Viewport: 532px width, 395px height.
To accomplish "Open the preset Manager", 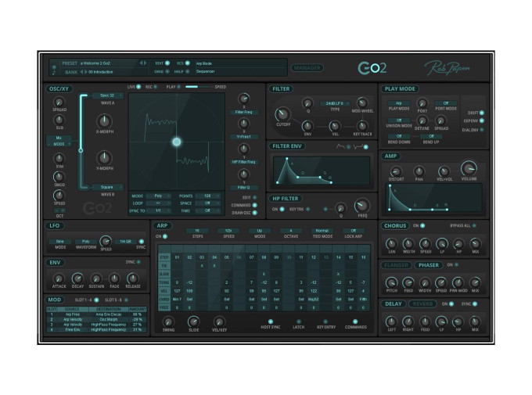I will click(307, 67).
